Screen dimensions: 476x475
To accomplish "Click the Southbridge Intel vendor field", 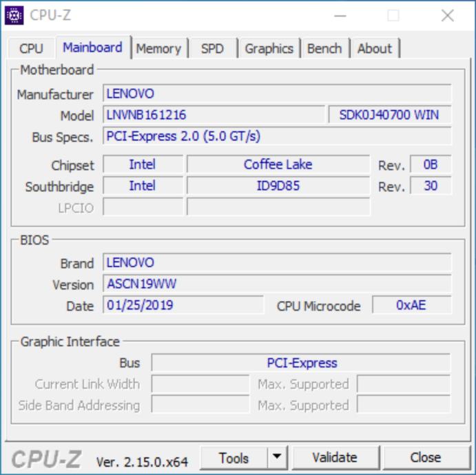I will pyautogui.click(x=143, y=185).
